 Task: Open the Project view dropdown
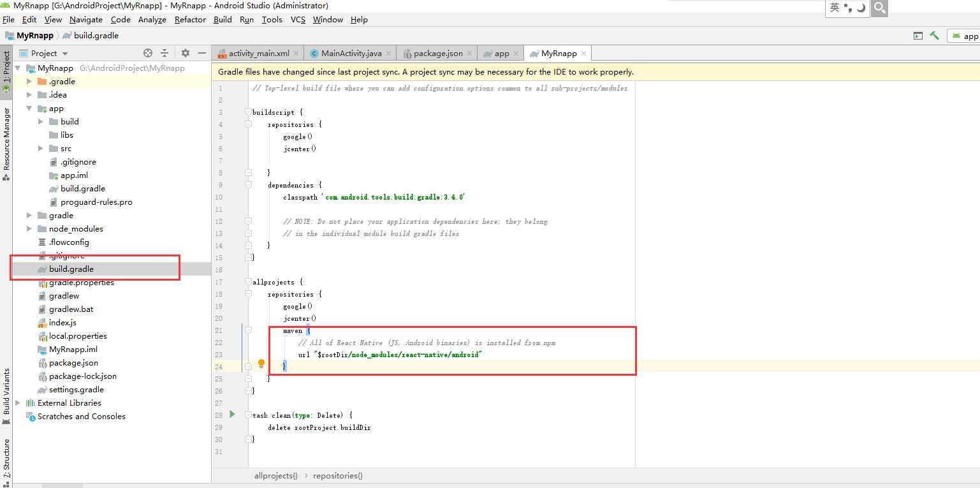click(65, 54)
